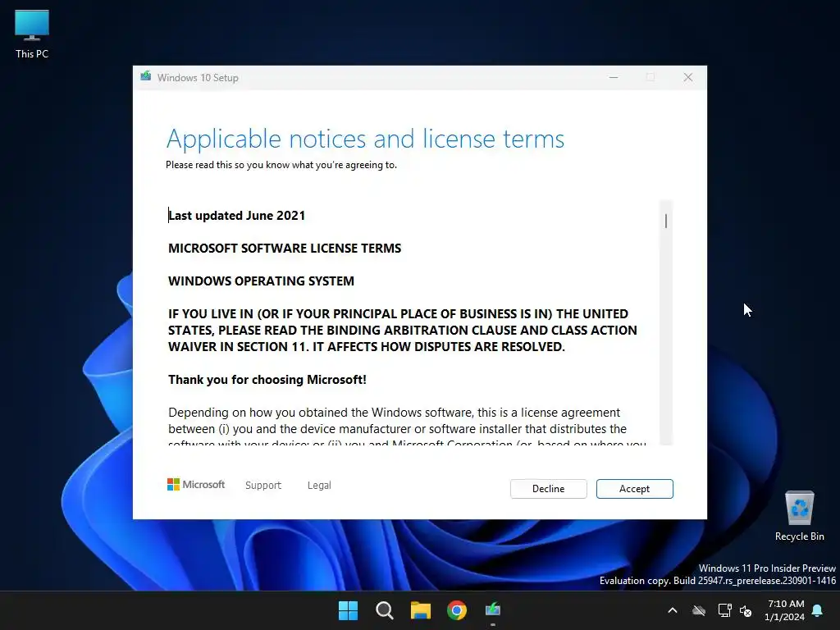This screenshot has width=840, height=630.
Task: Open the notification bell
Action: pyautogui.click(x=818, y=610)
